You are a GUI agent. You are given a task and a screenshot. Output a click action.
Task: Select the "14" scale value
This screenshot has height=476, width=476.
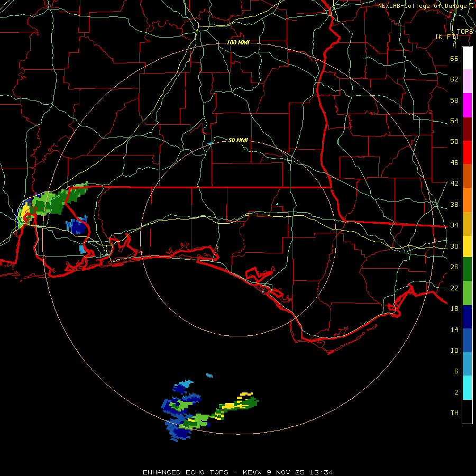454,329
